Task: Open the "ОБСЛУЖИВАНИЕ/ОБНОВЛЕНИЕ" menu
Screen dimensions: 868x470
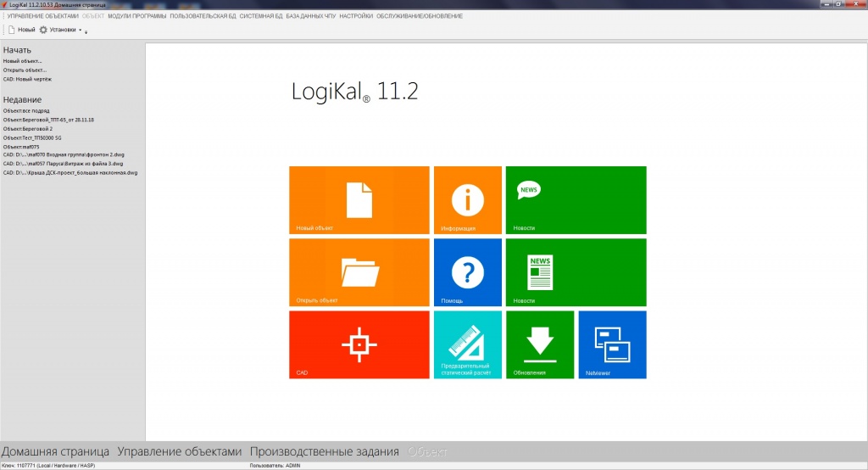Action: tap(419, 16)
